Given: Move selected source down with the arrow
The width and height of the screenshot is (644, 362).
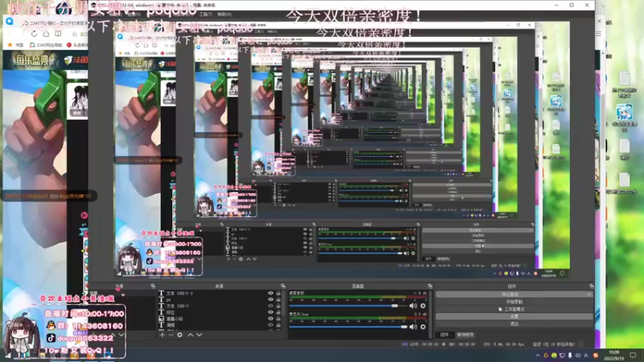Looking at the screenshot, I should pos(199,335).
